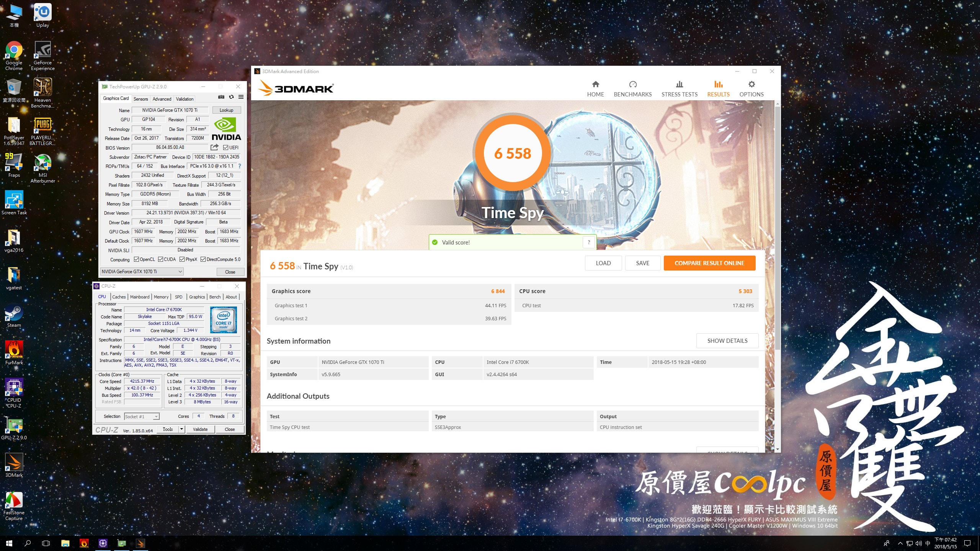The image size is (980, 551).
Task: Open the PotPlayer desktop shortcut
Action: [14, 131]
